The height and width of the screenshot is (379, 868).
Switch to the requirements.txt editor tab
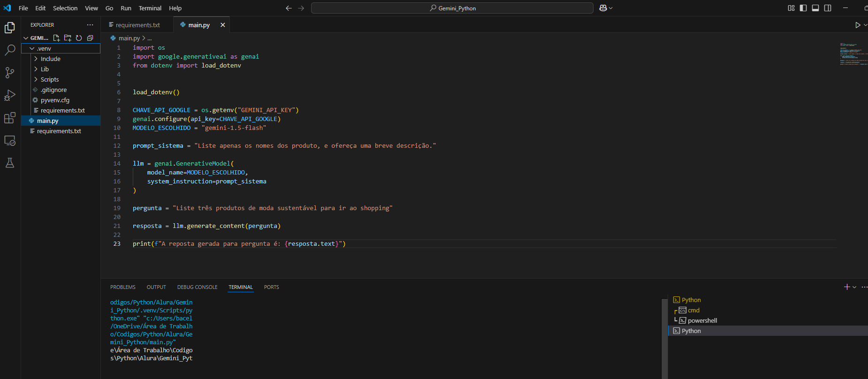[x=137, y=25]
